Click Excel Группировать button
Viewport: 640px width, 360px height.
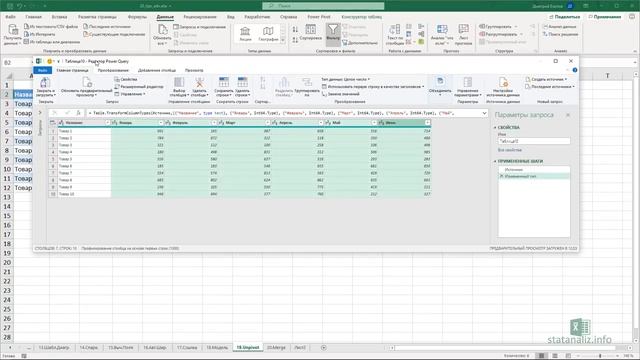pyautogui.click(x=498, y=27)
